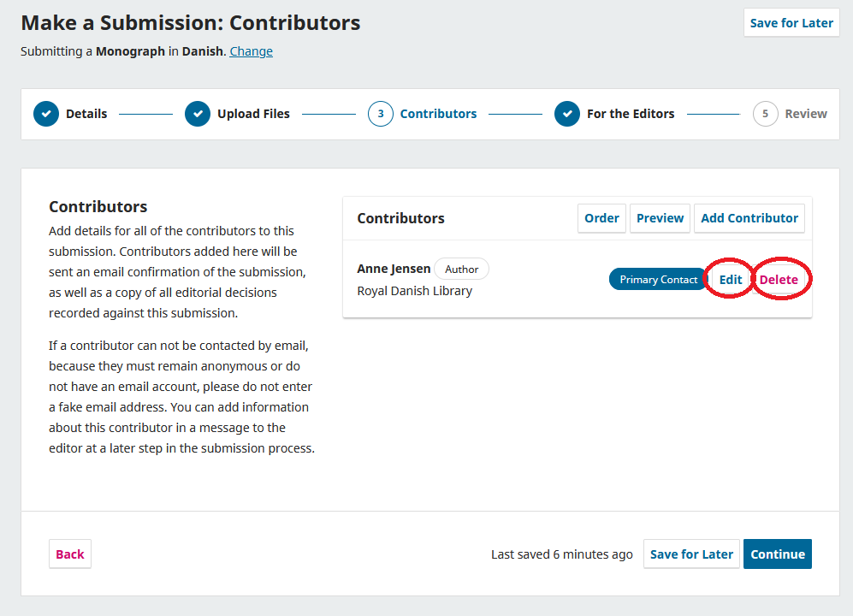Viewport: 853px width, 616px height.
Task: Open the Upload Files step
Action: pos(253,114)
